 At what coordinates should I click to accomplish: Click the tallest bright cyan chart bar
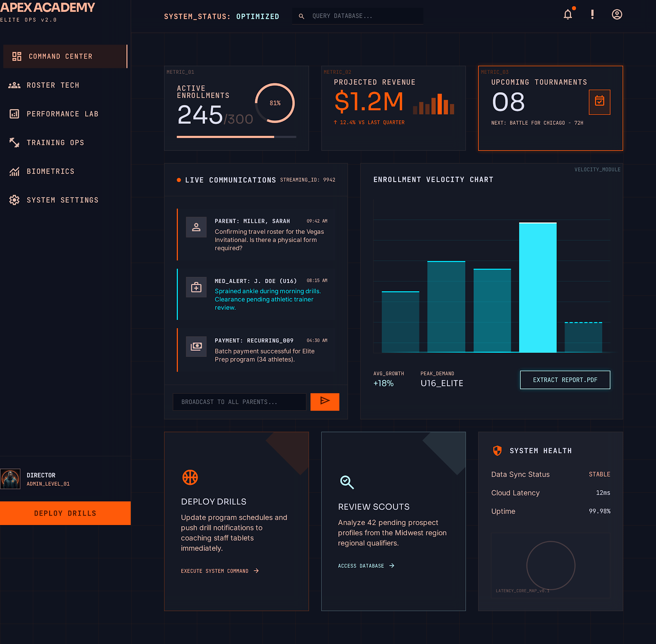click(538, 287)
